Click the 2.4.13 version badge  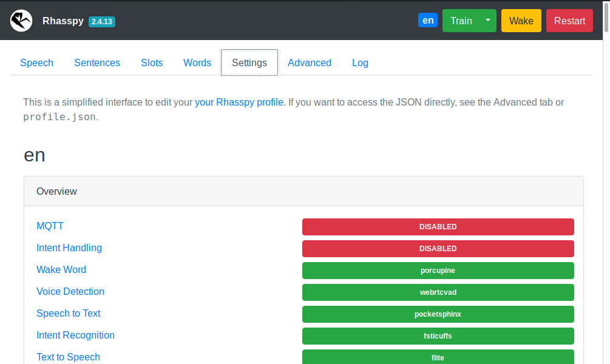pos(102,22)
